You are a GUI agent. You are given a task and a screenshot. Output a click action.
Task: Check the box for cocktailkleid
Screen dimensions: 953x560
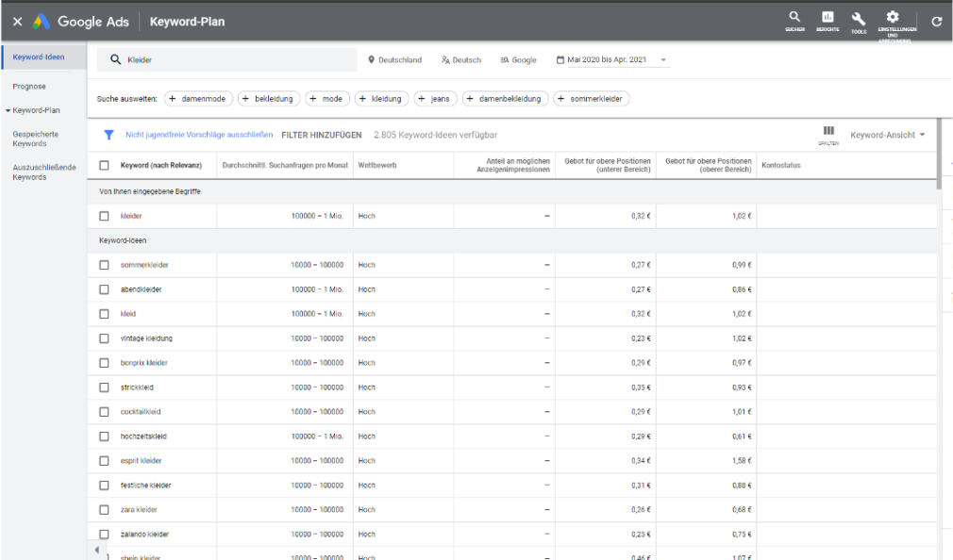click(104, 412)
